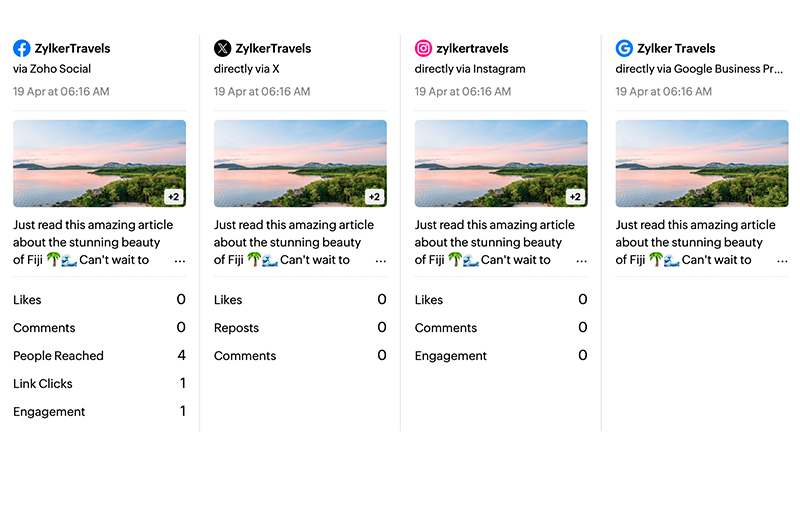800x520 pixels.
Task: Expand the X post caption with ellipsis
Action: point(381,261)
